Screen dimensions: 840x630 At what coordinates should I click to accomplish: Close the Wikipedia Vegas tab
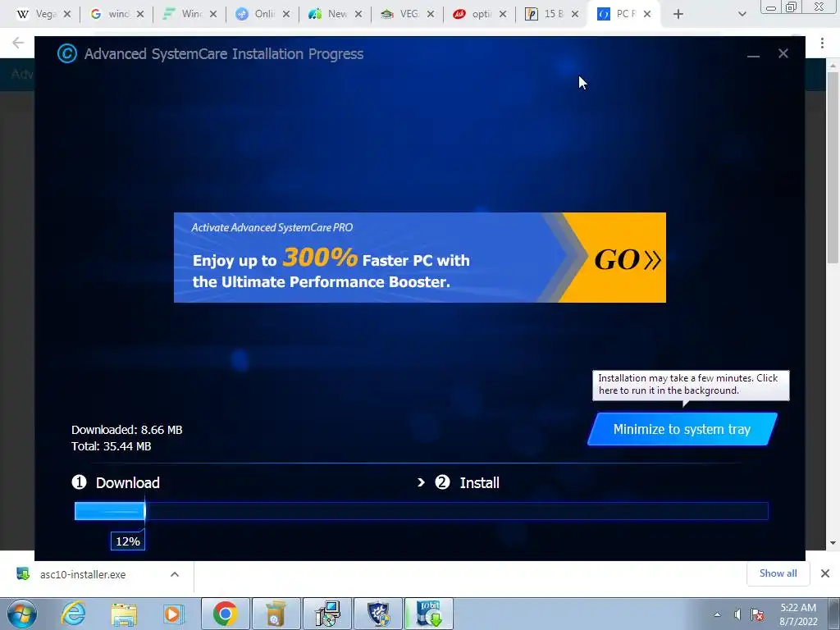(67, 14)
